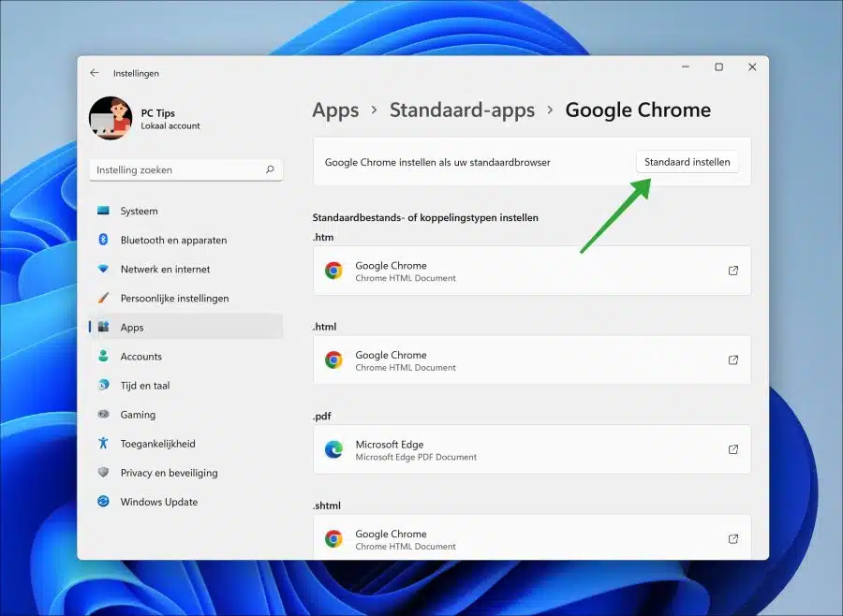Click the Windows Update sync icon
The width and height of the screenshot is (843, 616).
coord(103,501)
